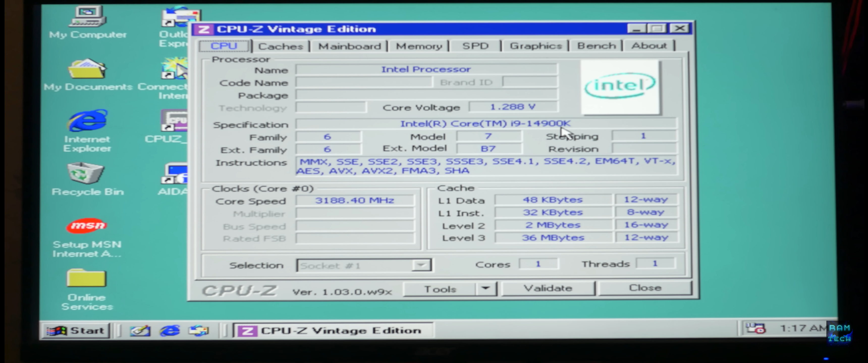Image resolution: width=868 pixels, height=363 pixels.
Task: Open the Recycle Bin icon
Action: (x=86, y=173)
